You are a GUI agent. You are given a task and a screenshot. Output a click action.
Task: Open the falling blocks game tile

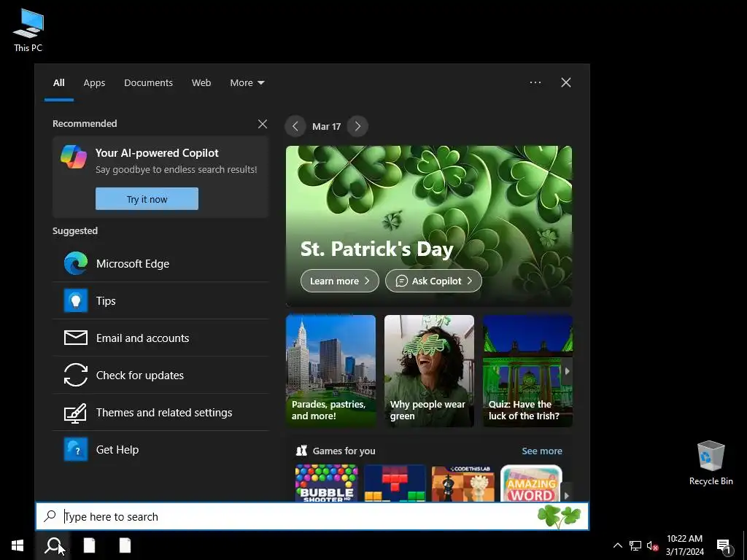coord(395,483)
